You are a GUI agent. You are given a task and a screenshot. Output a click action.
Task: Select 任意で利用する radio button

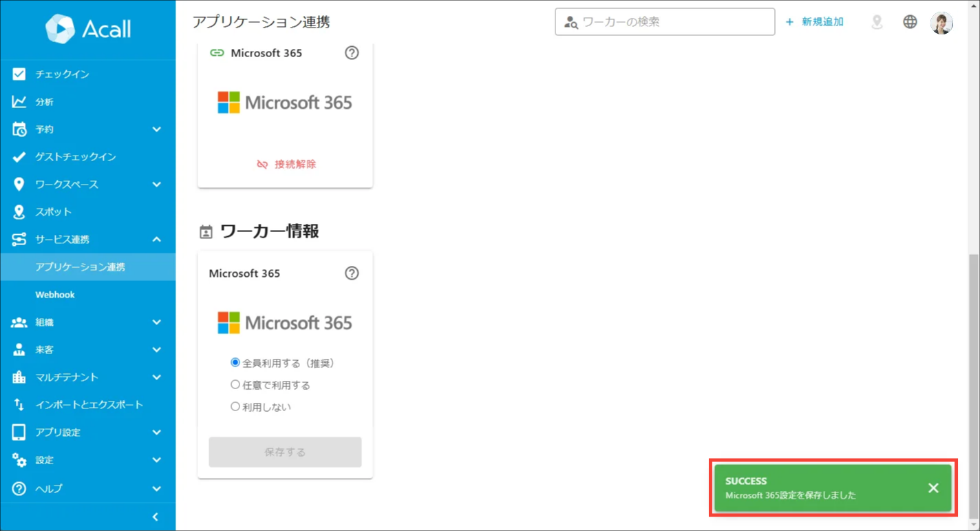[x=235, y=384]
